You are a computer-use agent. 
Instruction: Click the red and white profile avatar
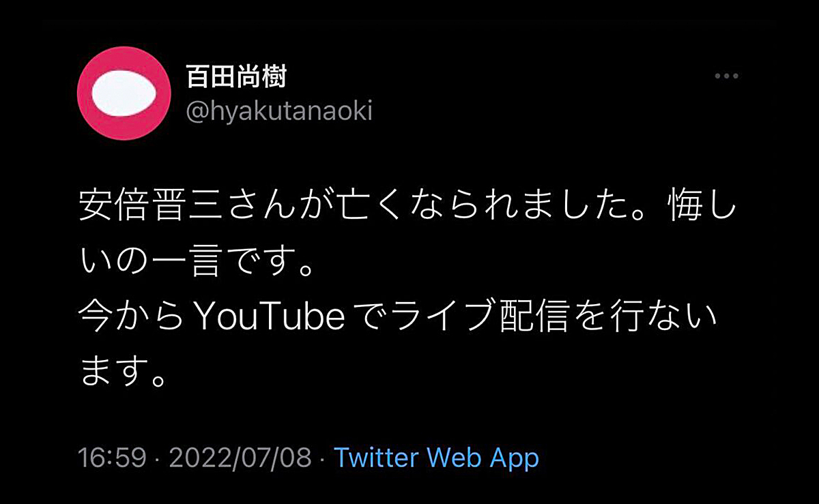(124, 93)
